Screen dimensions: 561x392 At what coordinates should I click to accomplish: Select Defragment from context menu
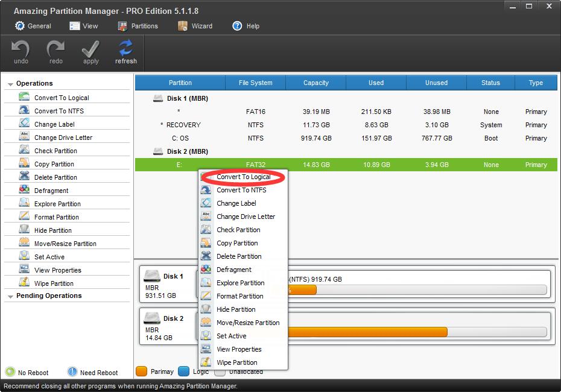coord(243,270)
